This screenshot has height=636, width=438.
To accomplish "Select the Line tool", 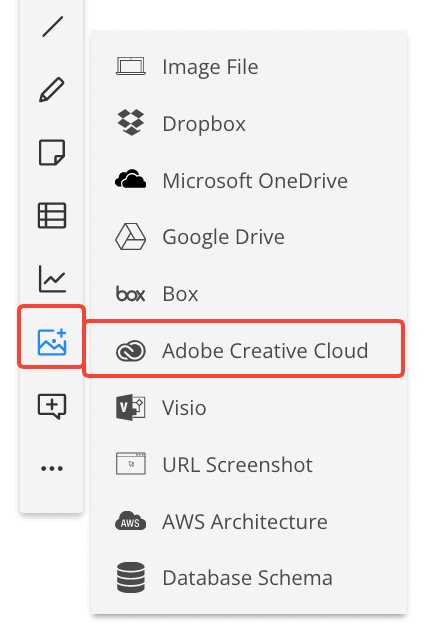I will (52, 27).
